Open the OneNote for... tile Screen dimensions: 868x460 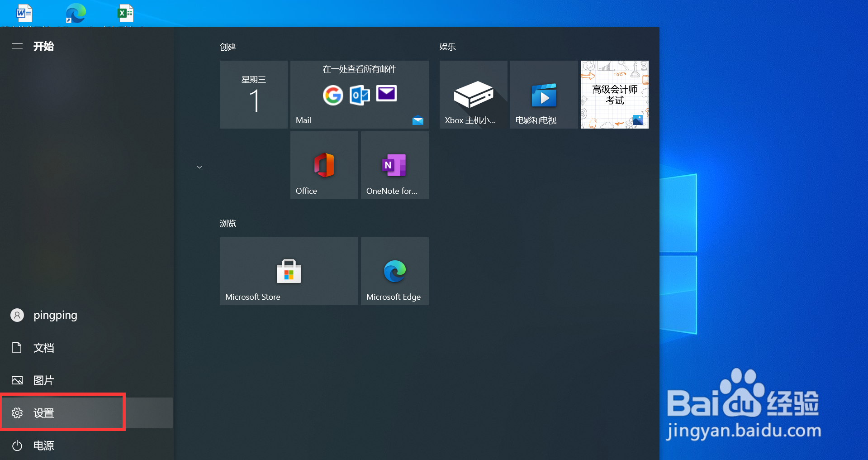395,165
